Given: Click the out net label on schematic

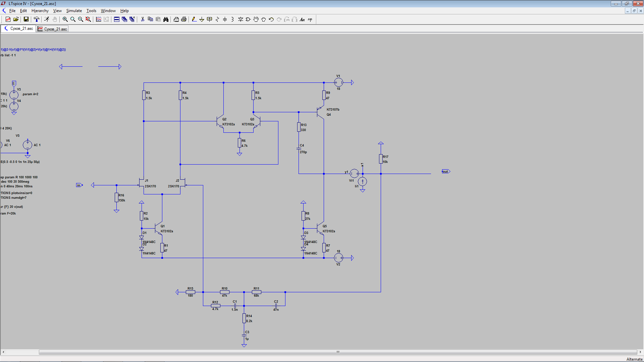Looking at the screenshot, I should [x=445, y=172].
